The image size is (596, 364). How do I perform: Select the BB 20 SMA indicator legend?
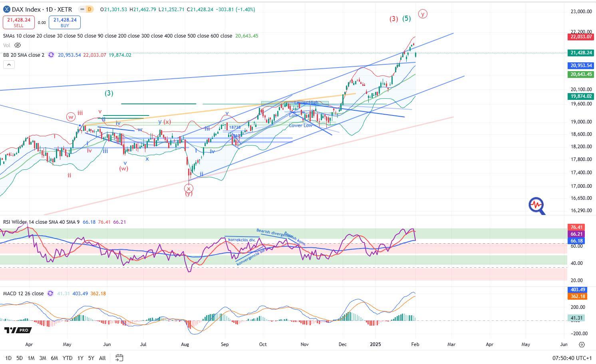coord(24,55)
